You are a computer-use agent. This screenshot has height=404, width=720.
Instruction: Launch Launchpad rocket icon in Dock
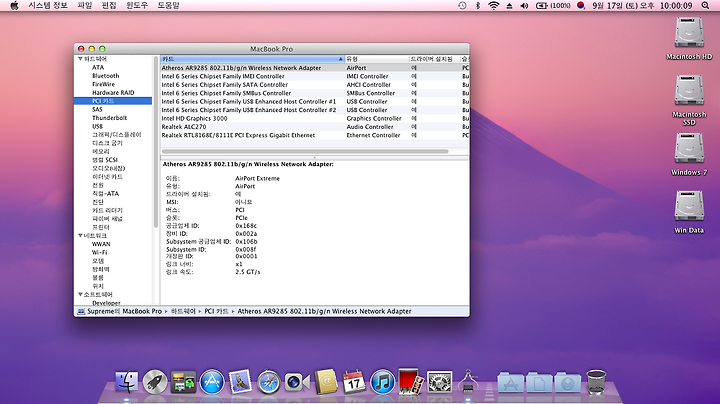[155, 382]
